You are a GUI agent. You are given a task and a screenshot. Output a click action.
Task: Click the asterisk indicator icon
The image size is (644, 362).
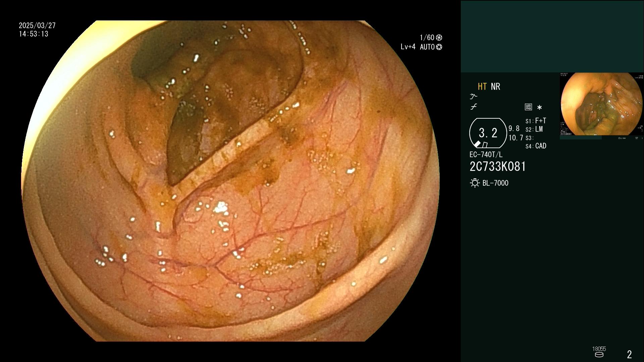(x=539, y=107)
